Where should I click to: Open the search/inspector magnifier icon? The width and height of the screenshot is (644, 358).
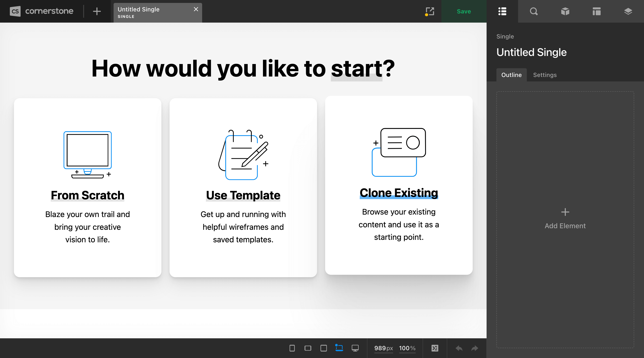(x=534, y=11)
